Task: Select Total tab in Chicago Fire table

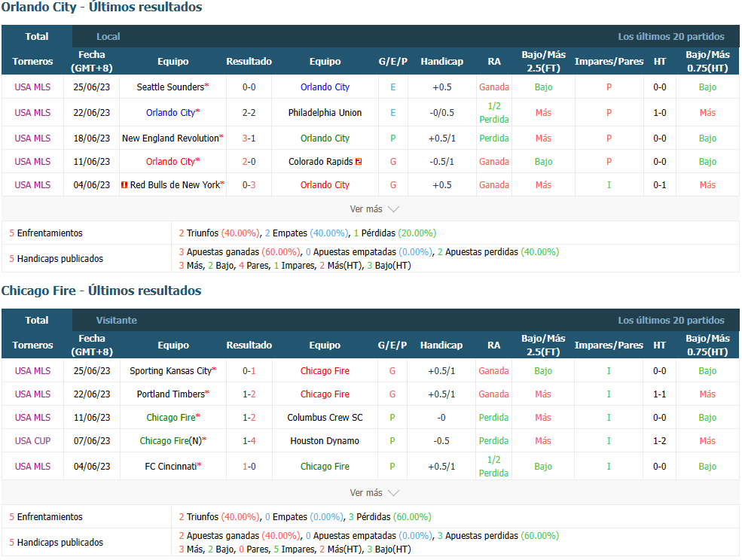Action: point(37,320)
